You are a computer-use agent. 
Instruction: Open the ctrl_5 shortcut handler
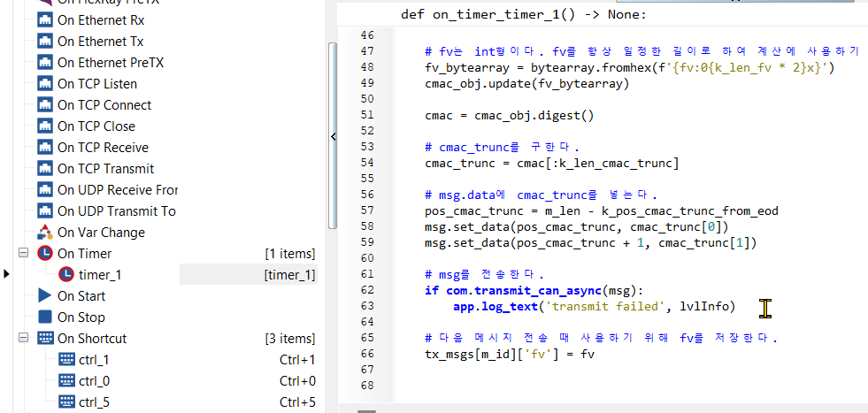[94, 402]
